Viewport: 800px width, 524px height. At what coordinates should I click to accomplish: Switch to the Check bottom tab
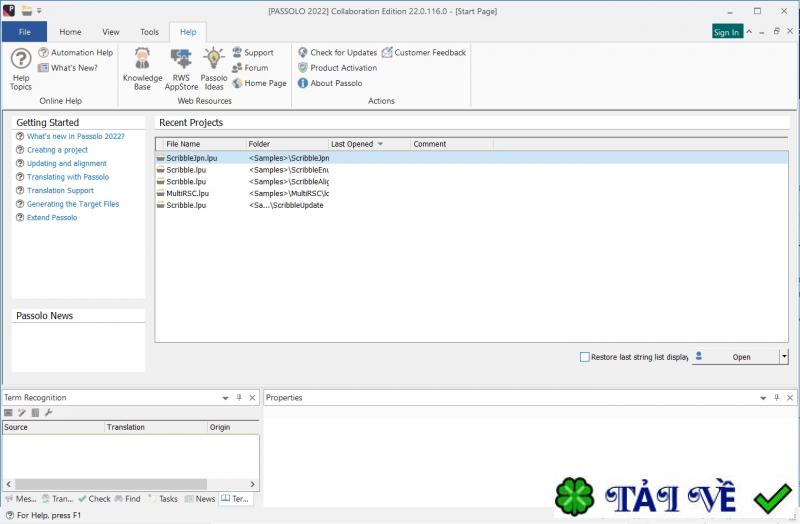point(94,499)
